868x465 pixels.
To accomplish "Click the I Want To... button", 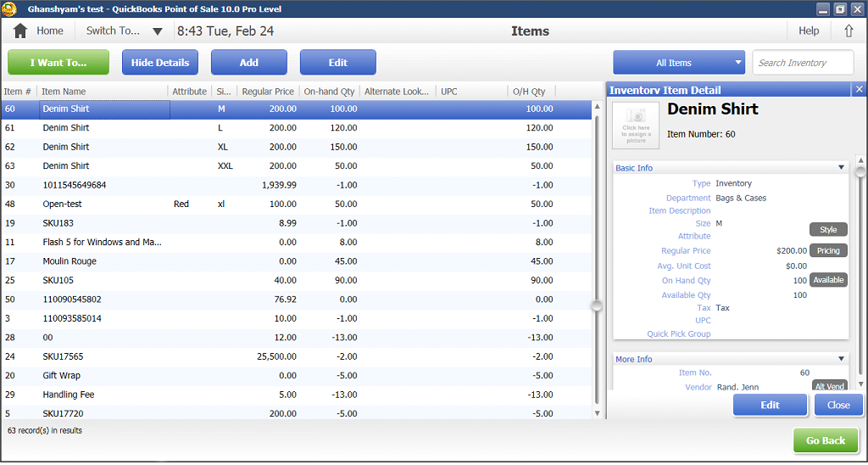I will pos(58,63).
